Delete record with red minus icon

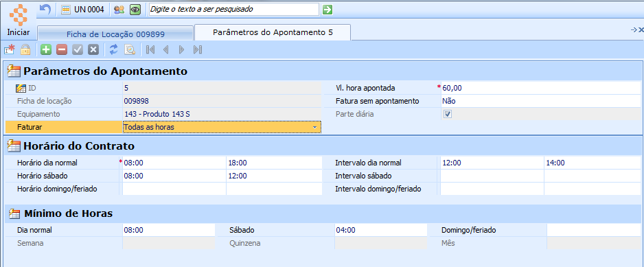coord(62,49)
